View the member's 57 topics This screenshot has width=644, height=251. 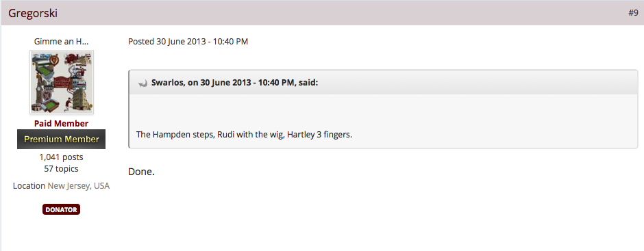point(61,168)
